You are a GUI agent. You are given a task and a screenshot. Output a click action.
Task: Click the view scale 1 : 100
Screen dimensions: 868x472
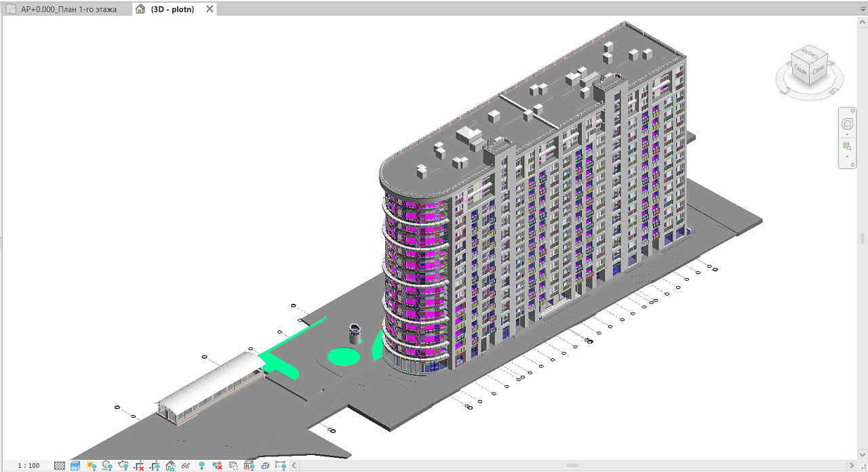coord(28,466)
